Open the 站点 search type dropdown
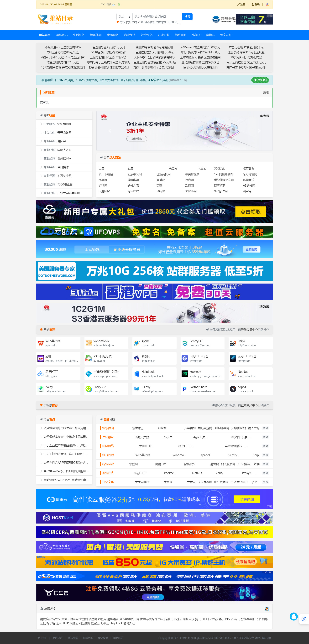This screenshot has width=309, height=644. point(124,17)
